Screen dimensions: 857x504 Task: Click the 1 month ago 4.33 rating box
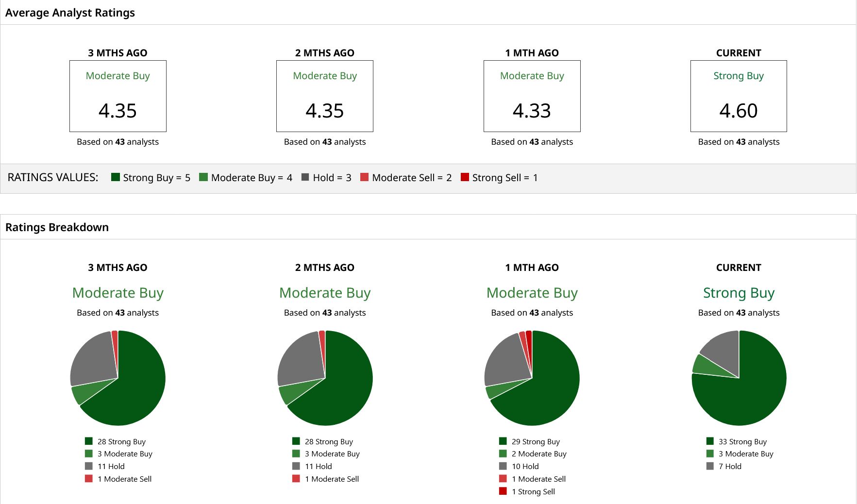(532, 96)
